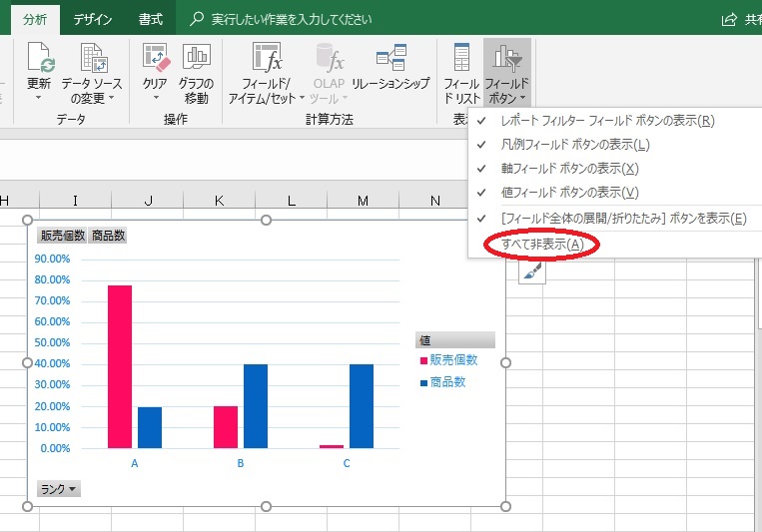Click the 実行したい作業を入力してください search box
The image size is (762, 532).
click(x=292, y=19)
